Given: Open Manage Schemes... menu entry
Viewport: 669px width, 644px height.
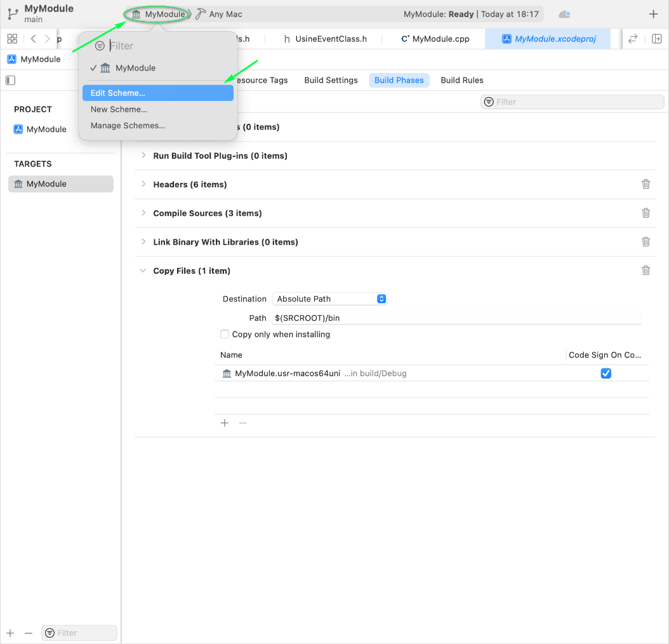Looking at the screenshot, I should pyautogui.click(x=158, y=126).
